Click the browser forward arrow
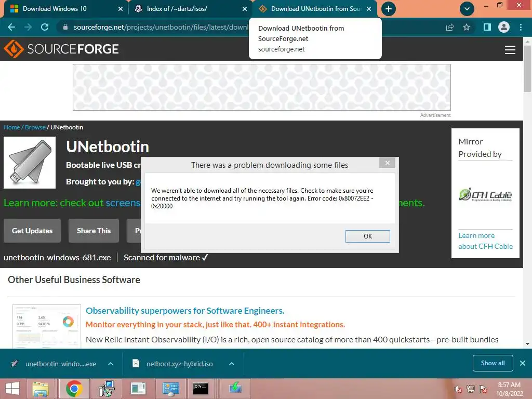Image resolution: width=532 pixels, height=399 pixels. point(28,27)
